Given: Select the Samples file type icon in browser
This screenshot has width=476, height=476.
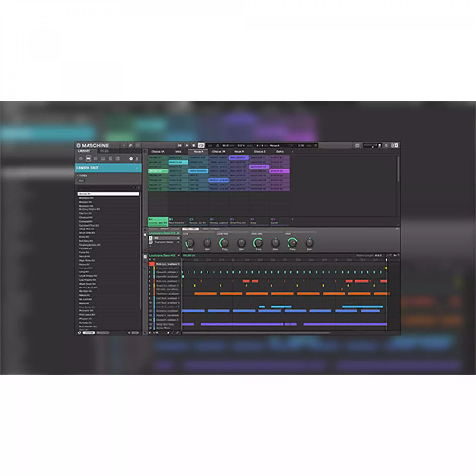Looking at the screenshot, I should 118,159.
